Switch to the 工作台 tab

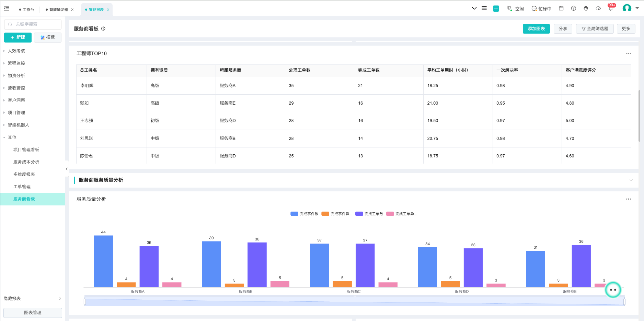pyautogui.click(x=27, y=10)
